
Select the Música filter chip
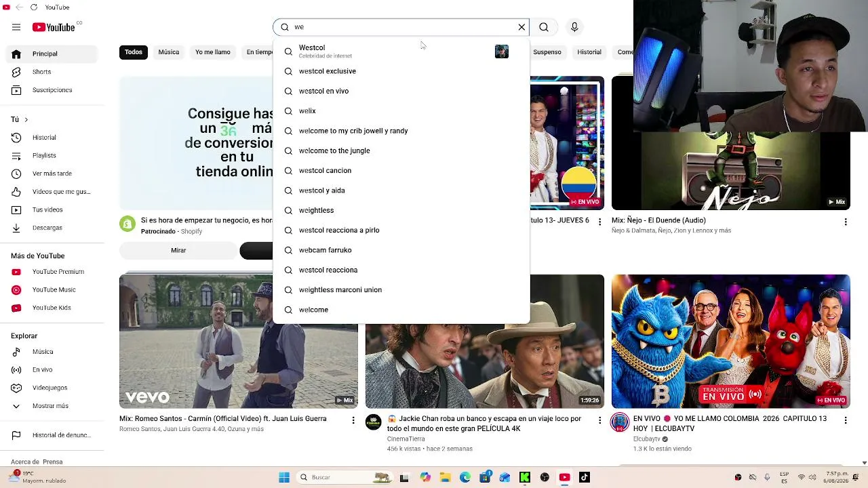tap(169, 52)
